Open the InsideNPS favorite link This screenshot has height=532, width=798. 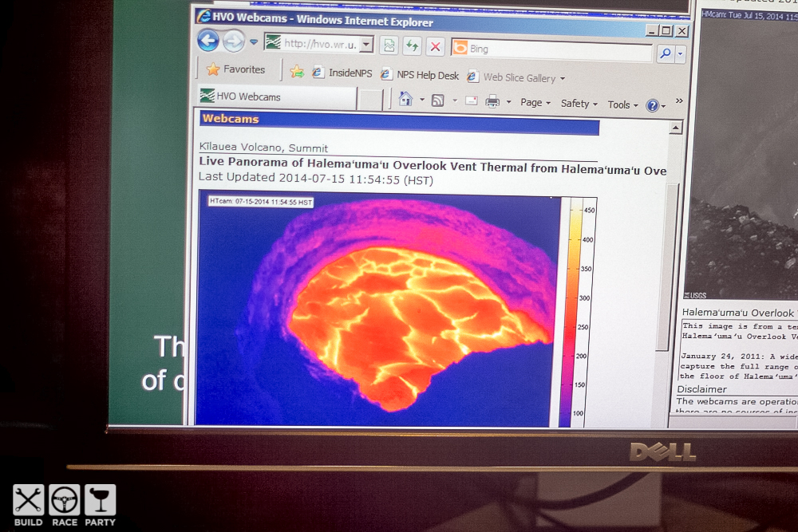pos(342,73)
